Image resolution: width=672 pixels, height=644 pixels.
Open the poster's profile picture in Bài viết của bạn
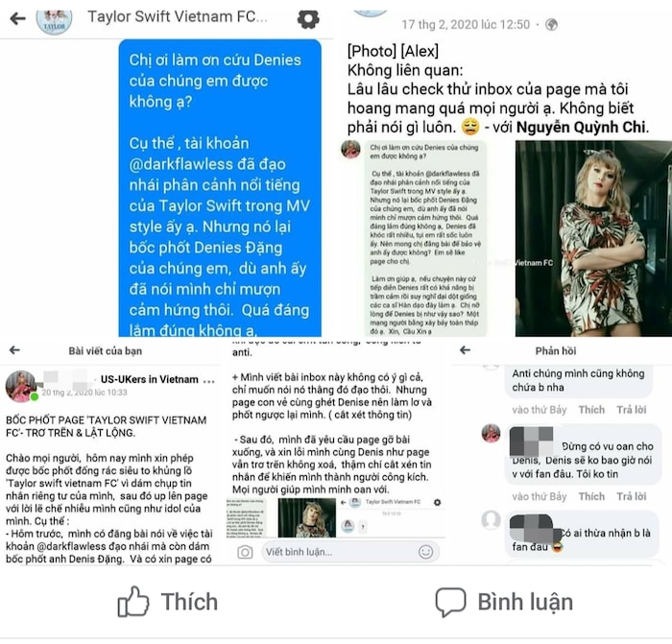(20, 386)
